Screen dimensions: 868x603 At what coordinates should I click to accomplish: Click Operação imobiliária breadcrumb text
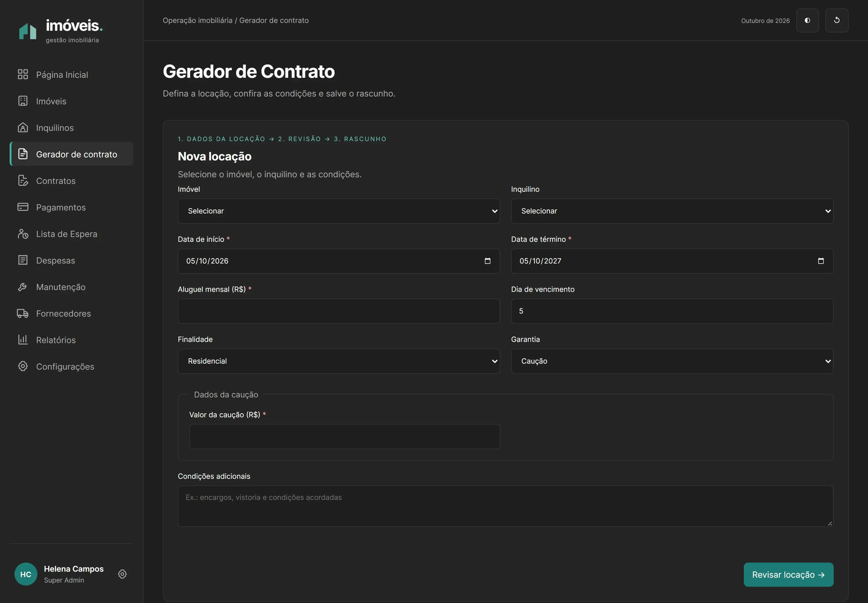[x=197, y=21]
